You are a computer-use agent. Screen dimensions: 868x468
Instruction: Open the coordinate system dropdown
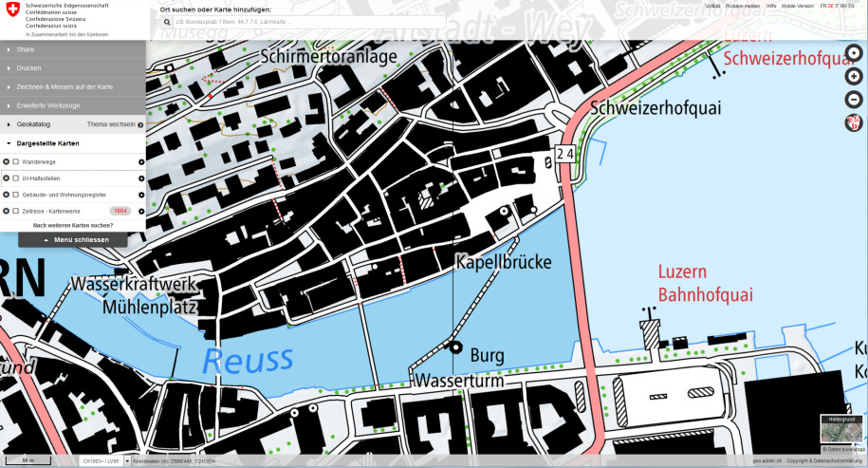[104, 461]
